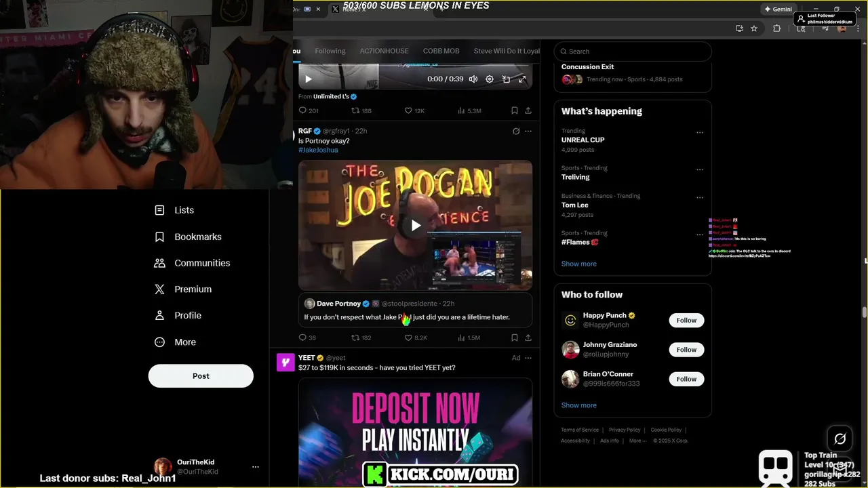Open Chrome three-dot menu
This screenshot has height=488, width=868.
pyautogui.click(x=859, y=28)
